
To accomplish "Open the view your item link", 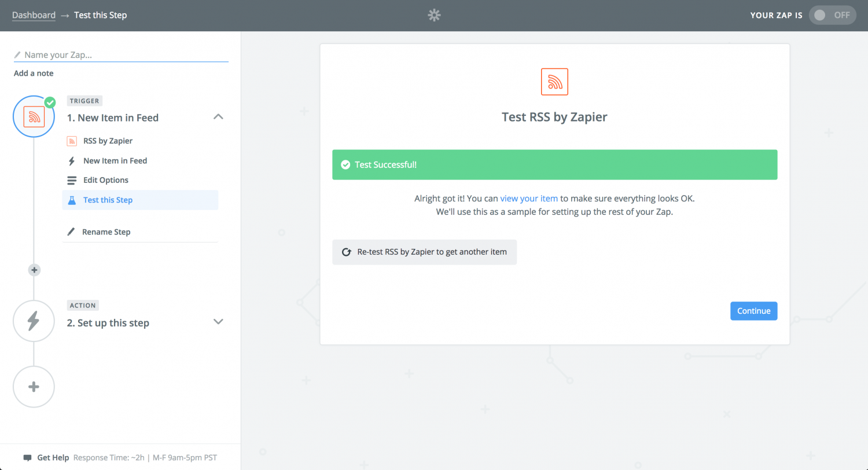I will 529,199.
